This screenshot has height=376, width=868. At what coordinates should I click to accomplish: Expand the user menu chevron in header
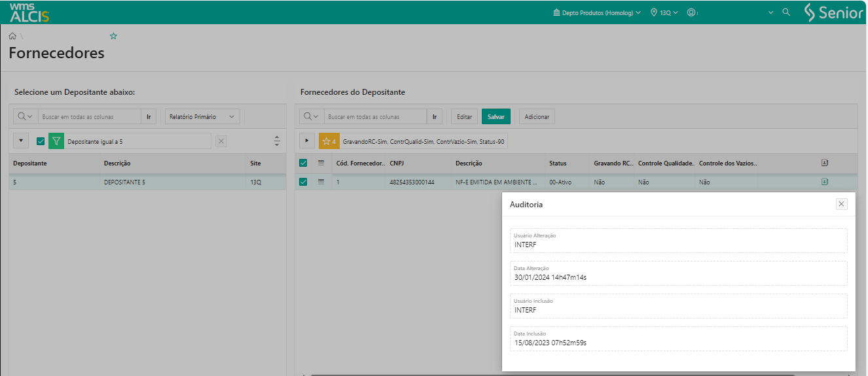770,12
